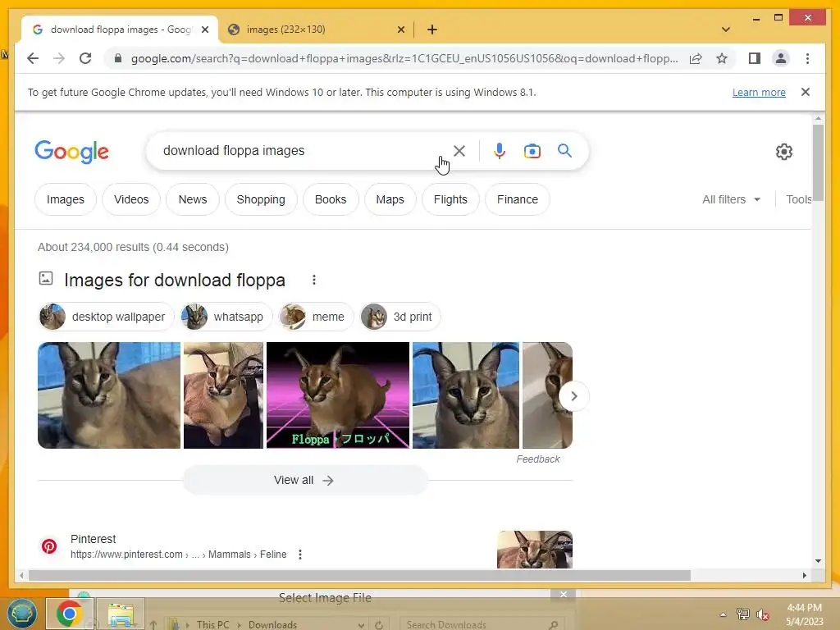Click the forward navigation arrow
This screenshot has height=630, width=840.
click(59, 58)
